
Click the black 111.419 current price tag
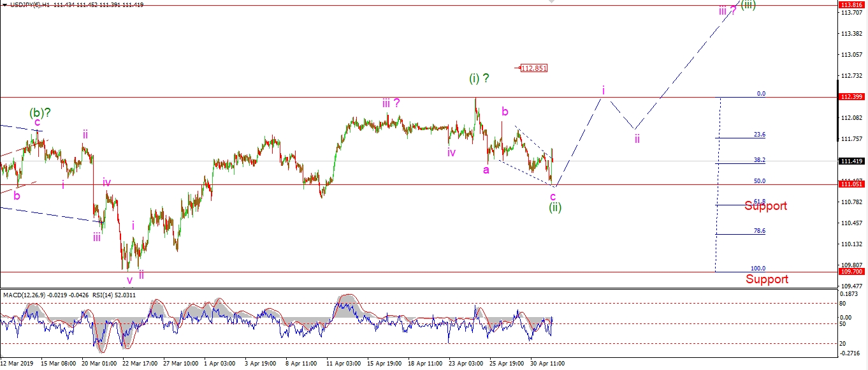click(852, 161)
